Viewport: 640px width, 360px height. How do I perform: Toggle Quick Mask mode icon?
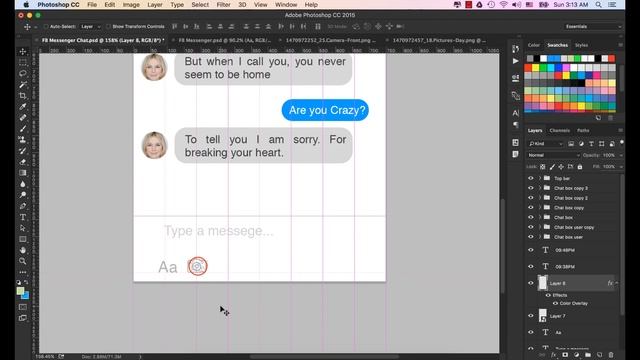[23, 307]
